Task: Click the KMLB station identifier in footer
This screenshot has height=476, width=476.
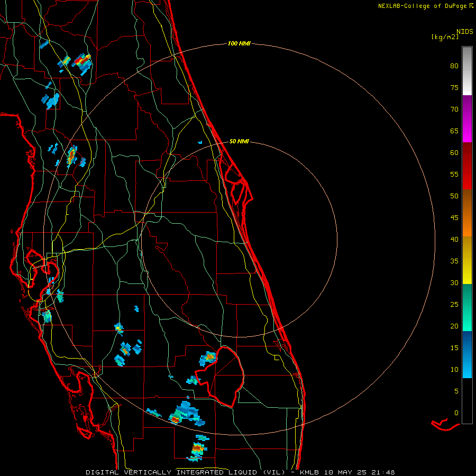Action: click(310, 472)
